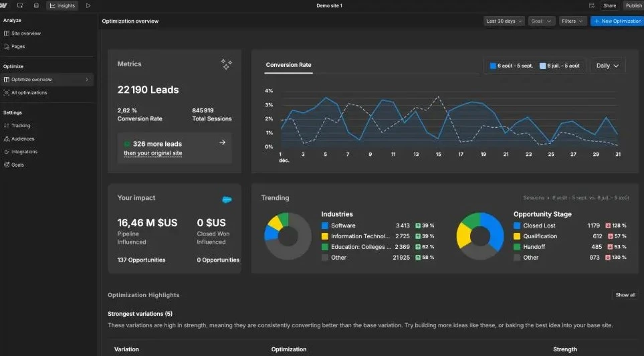Open Pages in the sidebar
The height and width of the screenshot is (356, 644).
[x=18, y=46]
